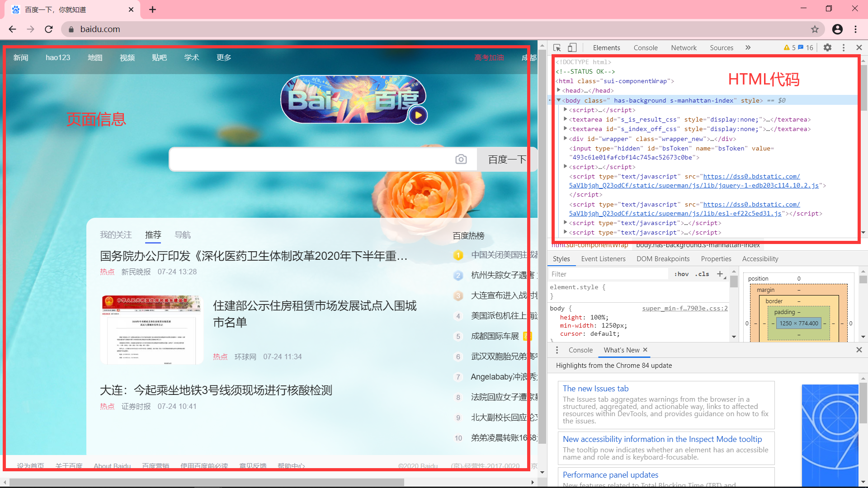The height and width of the screenshot is (488, 868).
Task: Click the page horizontal scrollbar
Action: (x=206, y=482)
